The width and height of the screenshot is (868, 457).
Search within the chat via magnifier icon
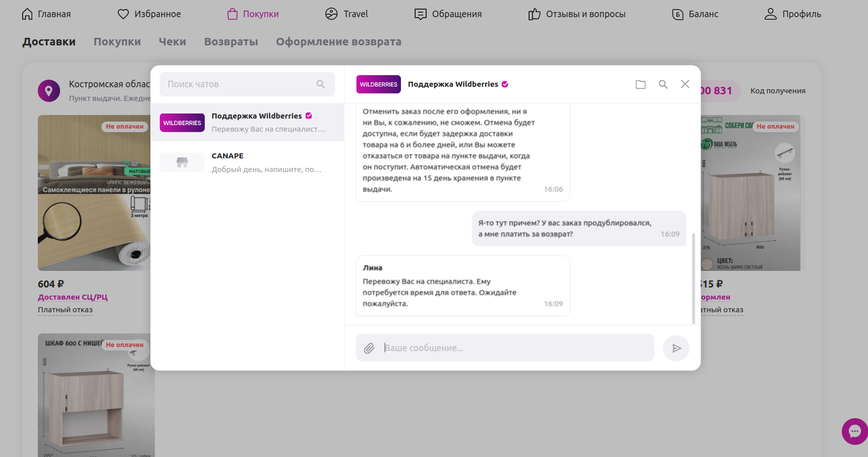[x=663, y=84]
